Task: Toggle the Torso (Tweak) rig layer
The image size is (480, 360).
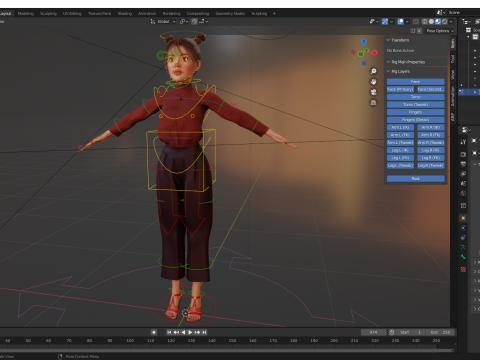Action: click(x=416, y=105)
